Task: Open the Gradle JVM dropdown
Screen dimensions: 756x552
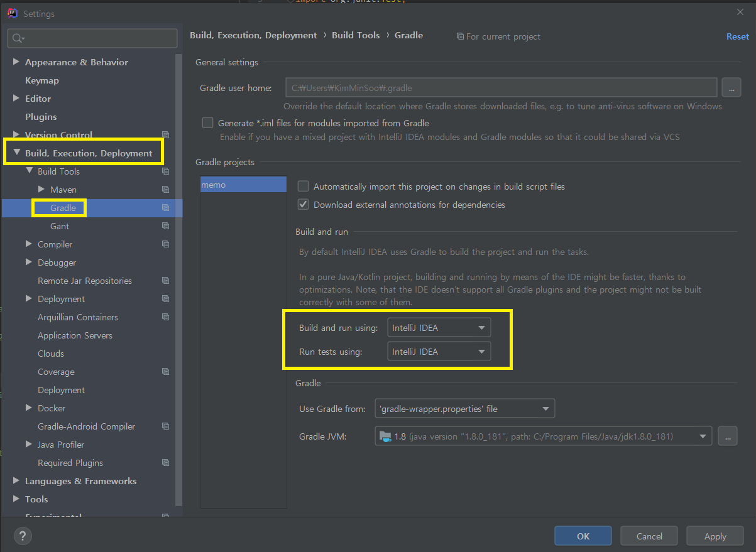Action: coord(543,436)
